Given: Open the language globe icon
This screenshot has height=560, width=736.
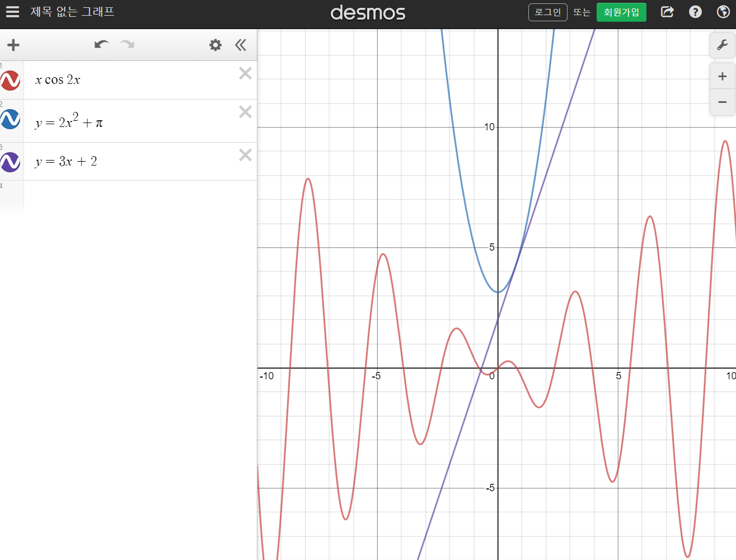Looking at the screenshot, I should point(723,12).
